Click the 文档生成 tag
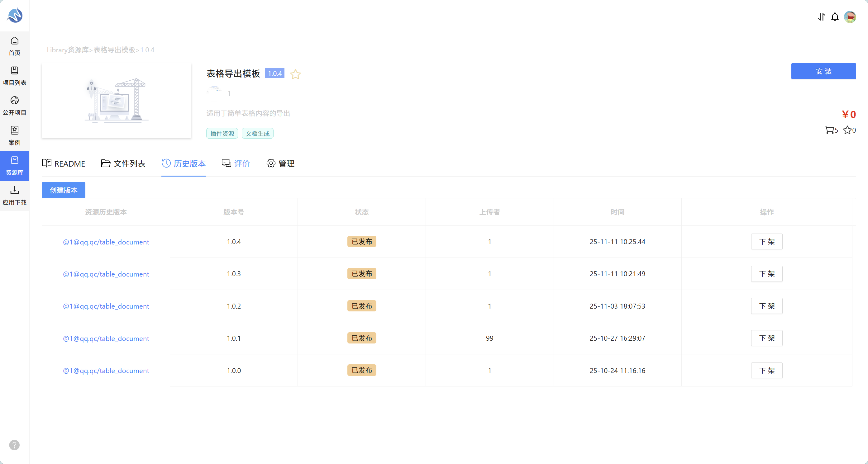The image size is (868, 464). [257, 133]
